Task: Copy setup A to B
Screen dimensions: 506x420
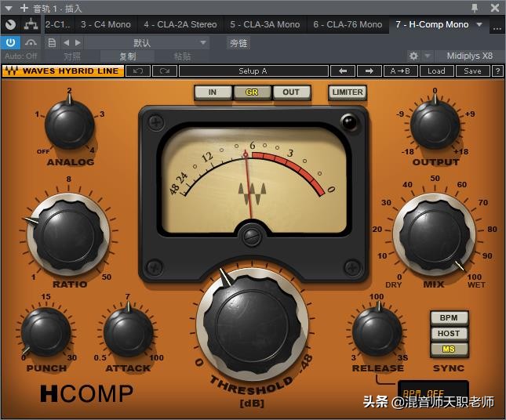Action: click(x=400, y=71)
